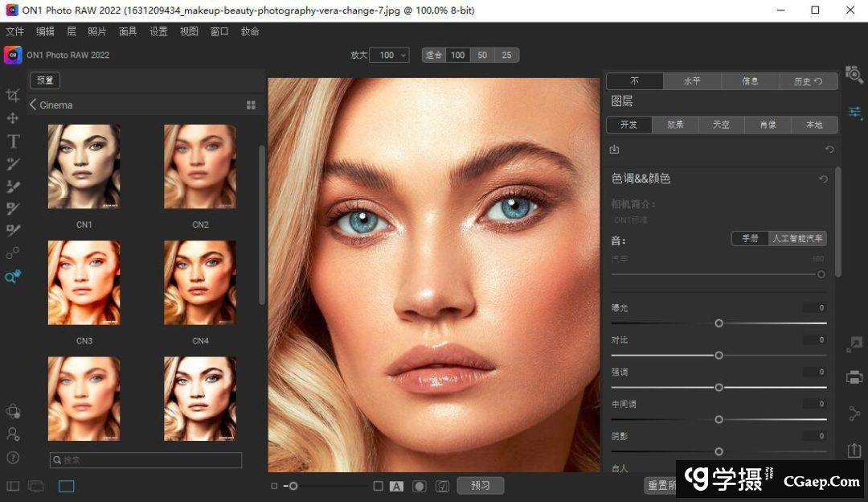The image size is (868, 502).
Task: Toggle the mask view 'A' button
Action: [x=396, y=486]
